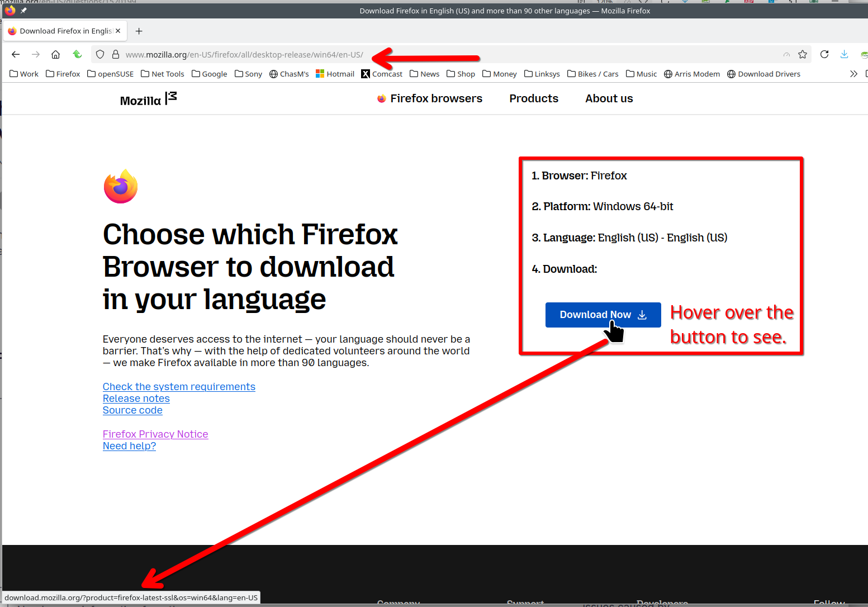Go back using the Back arrow
This screenshot has height=607, width=868.
point(16,54)
